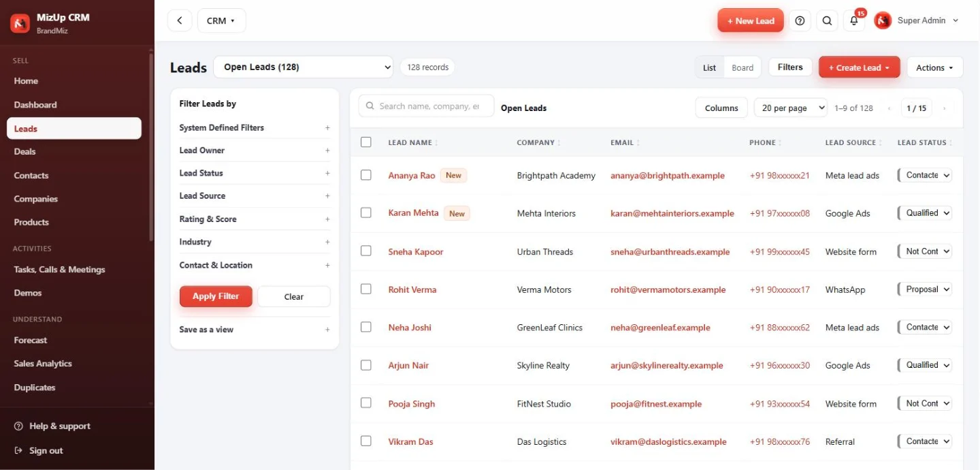The image size is (980, 470).
Task: Select the Vikram Das row checkbox
Action: tap(366, 441)
